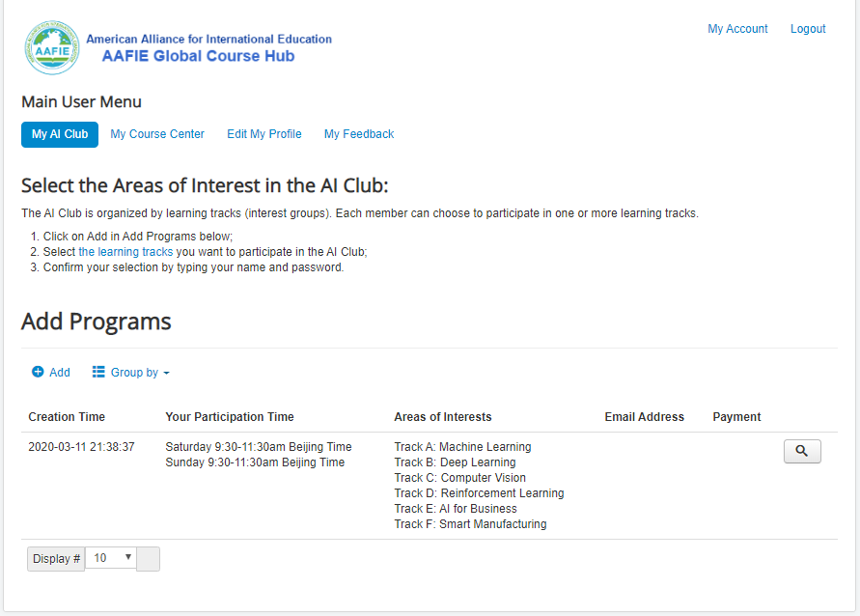Image resolution: width=860 pixels, height=616 pixels.
Task: Click Your Participation Time column header
Action: click(x=230, y=417)
